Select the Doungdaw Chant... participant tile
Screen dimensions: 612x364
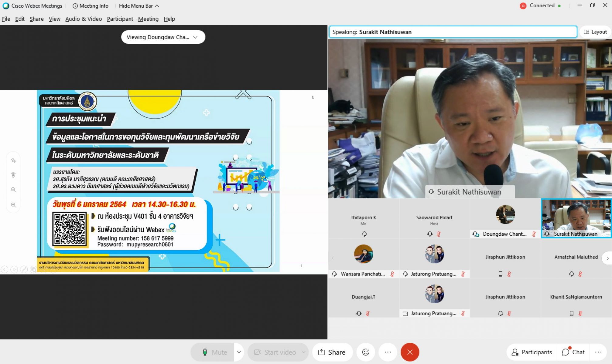505,218
